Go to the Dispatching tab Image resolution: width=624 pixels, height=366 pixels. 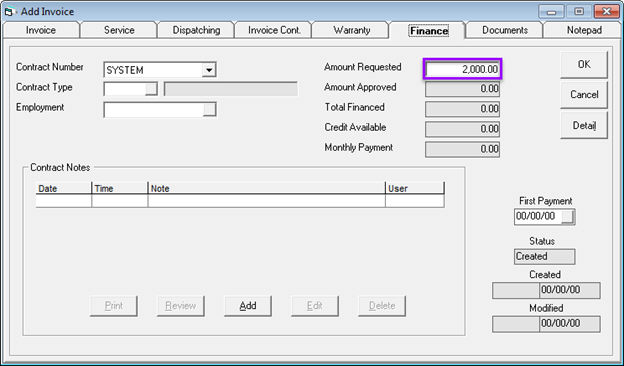tap(196, 30)
